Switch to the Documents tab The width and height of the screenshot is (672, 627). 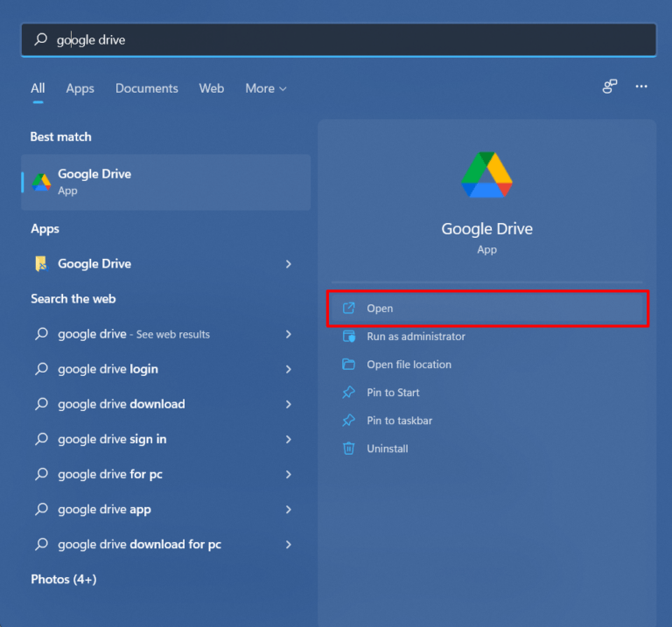147,88
